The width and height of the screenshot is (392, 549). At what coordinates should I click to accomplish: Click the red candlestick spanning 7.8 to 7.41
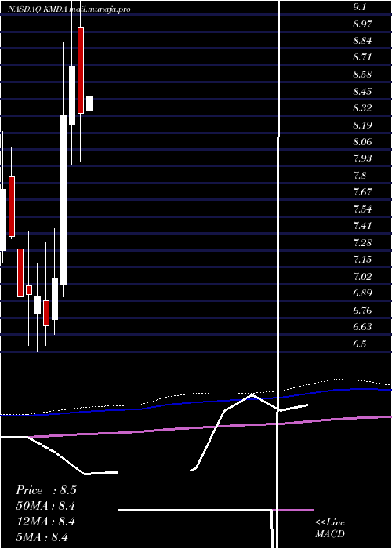12,206
